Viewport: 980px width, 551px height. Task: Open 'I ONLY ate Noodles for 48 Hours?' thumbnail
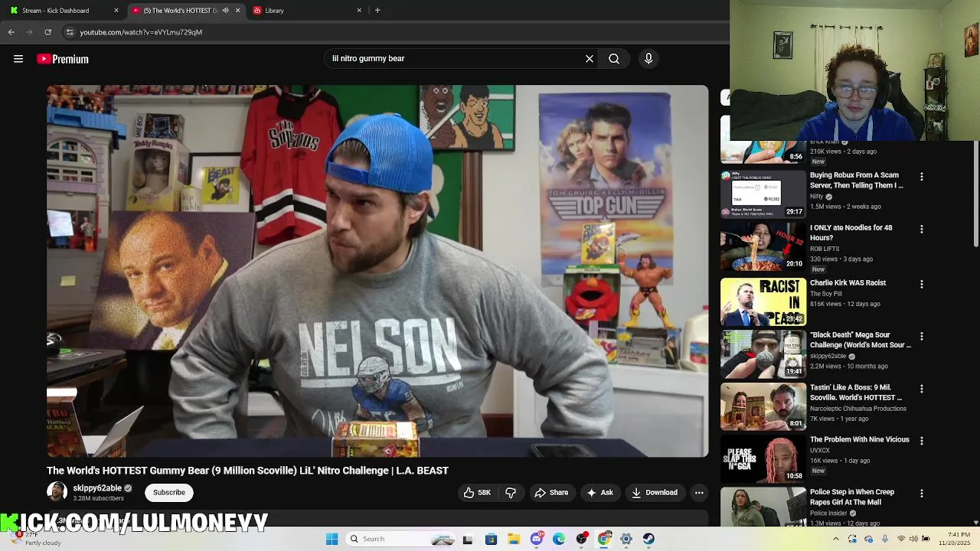[x=763, y=246]
